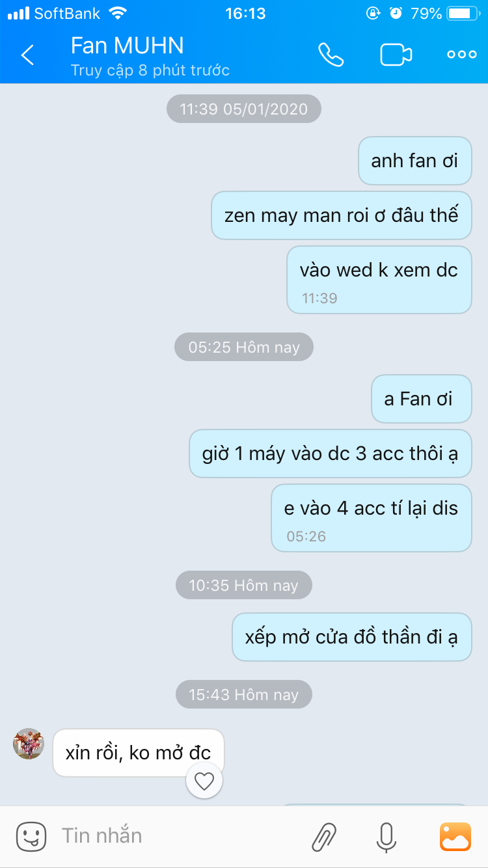Select the 'giờ 1 máy vào dc 3 acc' message
The image size is (488, 868).
coord(331,454)
